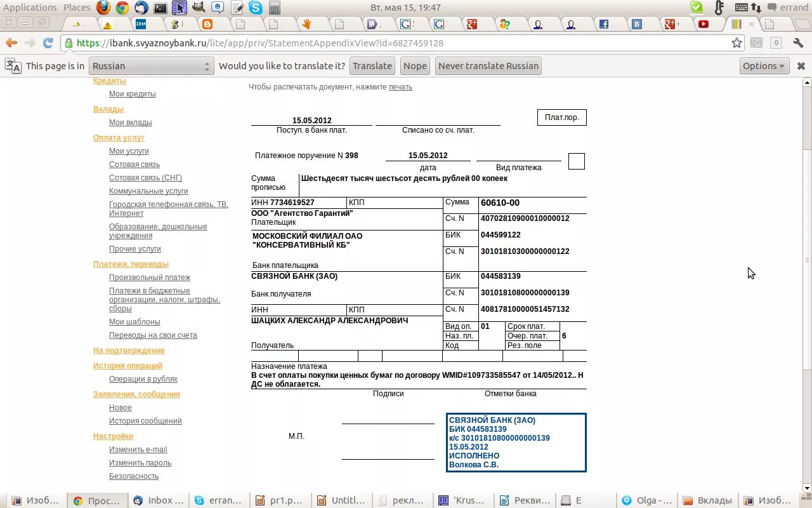812x508 pixels.
Task: Switch to the VK browser tab
Action: 637,24
